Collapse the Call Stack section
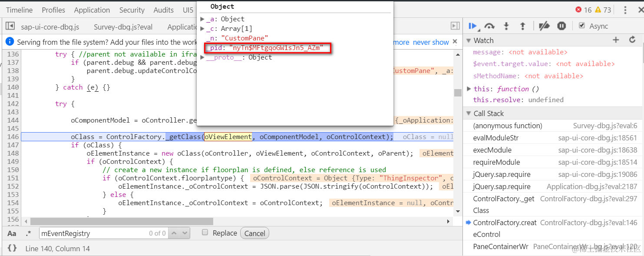 469,113
